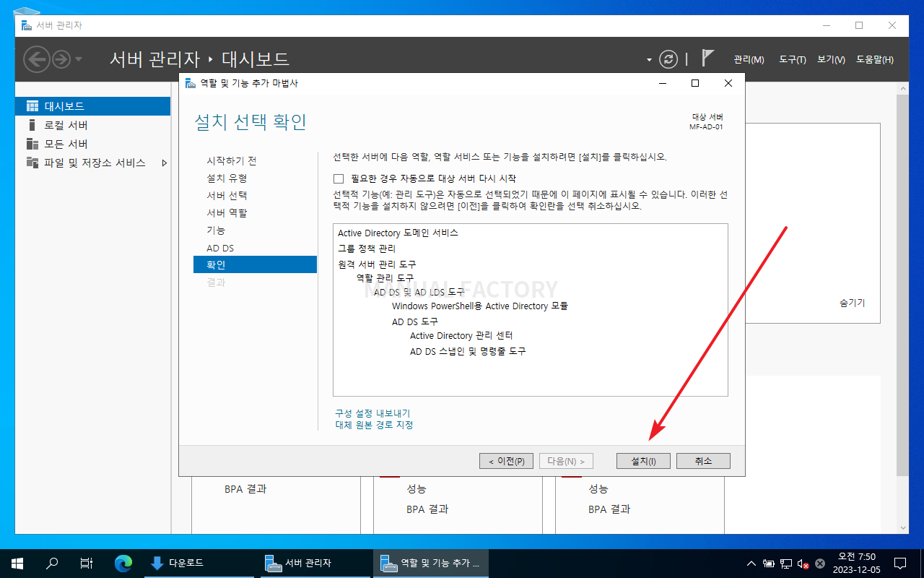
Task: Click Active Directory 도메인 서비스 list entry
Action: click(x=398, y=233)
